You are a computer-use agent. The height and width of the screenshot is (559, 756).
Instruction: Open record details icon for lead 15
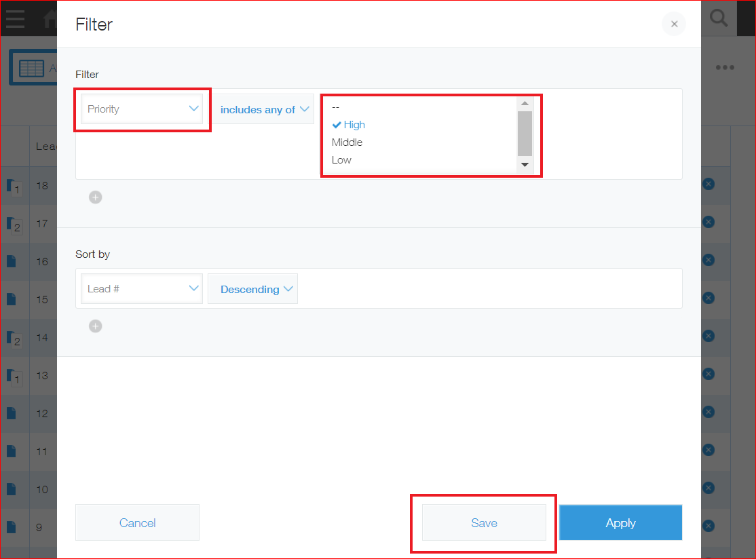tap(12, 299)
